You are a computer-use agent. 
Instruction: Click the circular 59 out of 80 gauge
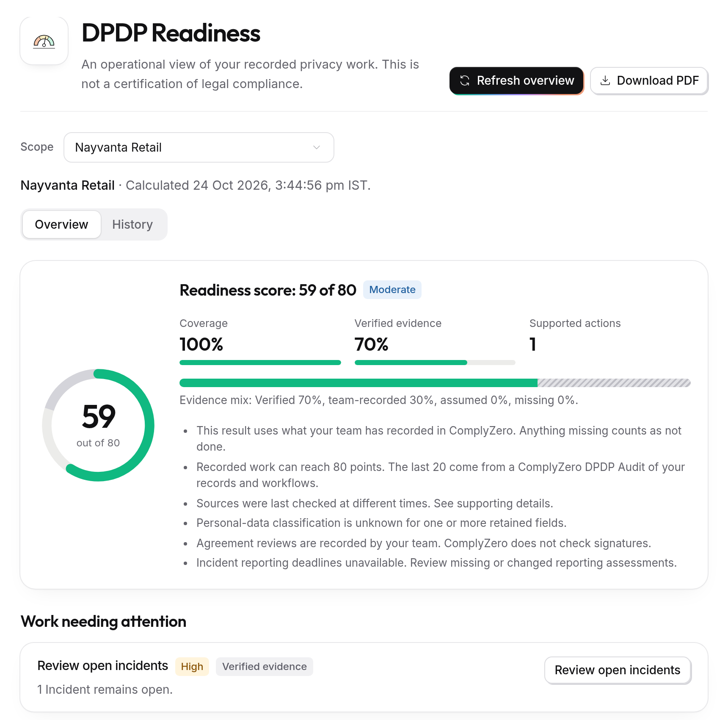(98, 425)
